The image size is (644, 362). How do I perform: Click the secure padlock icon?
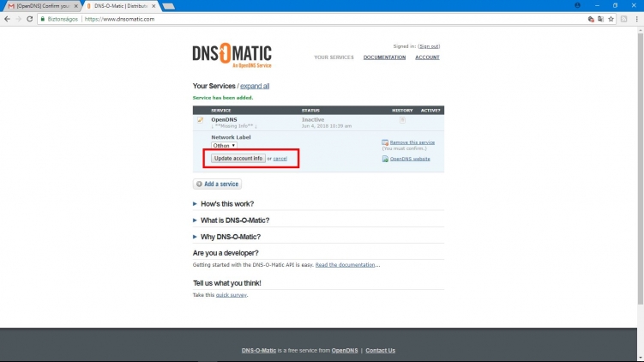(42, 19)
